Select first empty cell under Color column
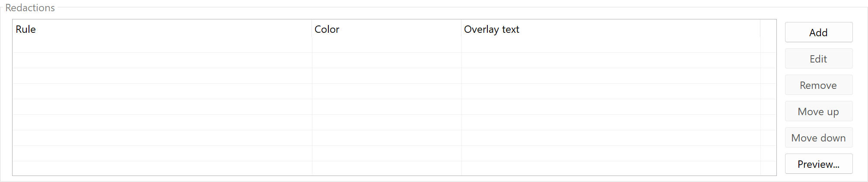The width and height of the screenshot is (868, 182). point(386,45)
